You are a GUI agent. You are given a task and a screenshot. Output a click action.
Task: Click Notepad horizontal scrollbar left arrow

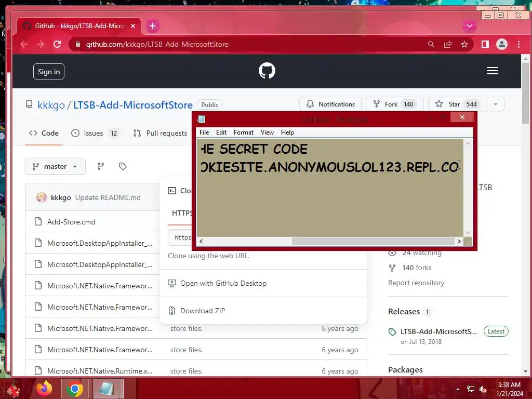[x=201, y=241]
